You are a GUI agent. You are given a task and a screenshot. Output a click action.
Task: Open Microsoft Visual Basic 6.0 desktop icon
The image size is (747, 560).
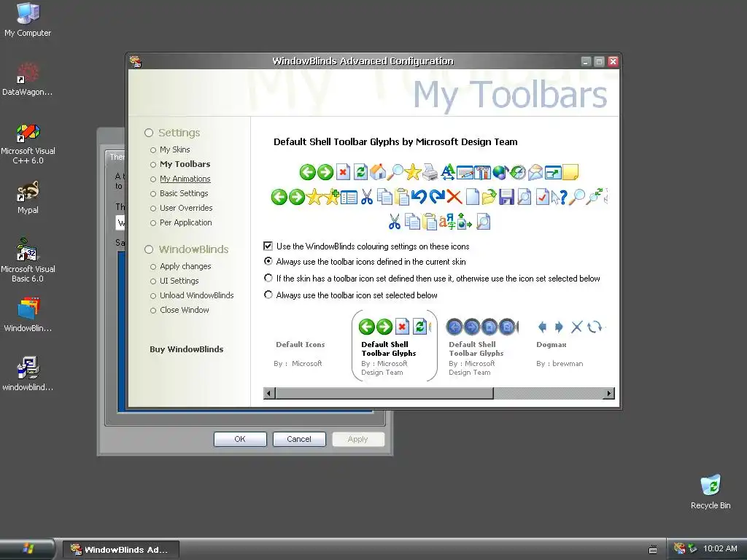(x=28, y=261)
